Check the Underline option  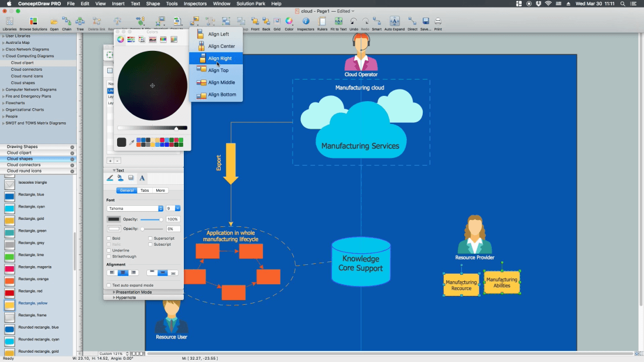[109, 250]
